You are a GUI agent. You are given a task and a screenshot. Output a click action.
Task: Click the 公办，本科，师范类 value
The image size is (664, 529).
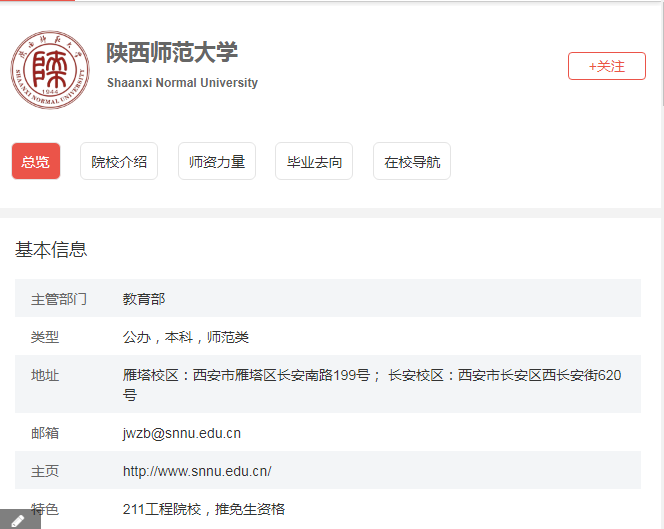(x=185, y=337)
